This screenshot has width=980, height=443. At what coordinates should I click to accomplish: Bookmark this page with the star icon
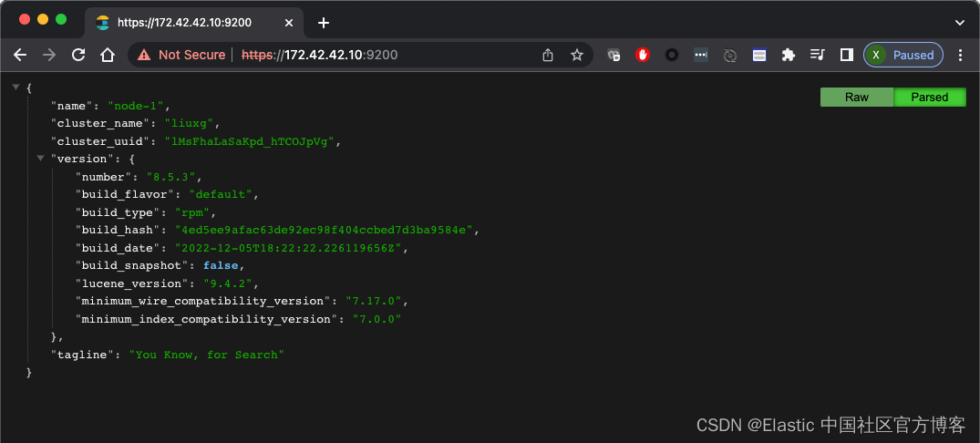pos(577,55)
